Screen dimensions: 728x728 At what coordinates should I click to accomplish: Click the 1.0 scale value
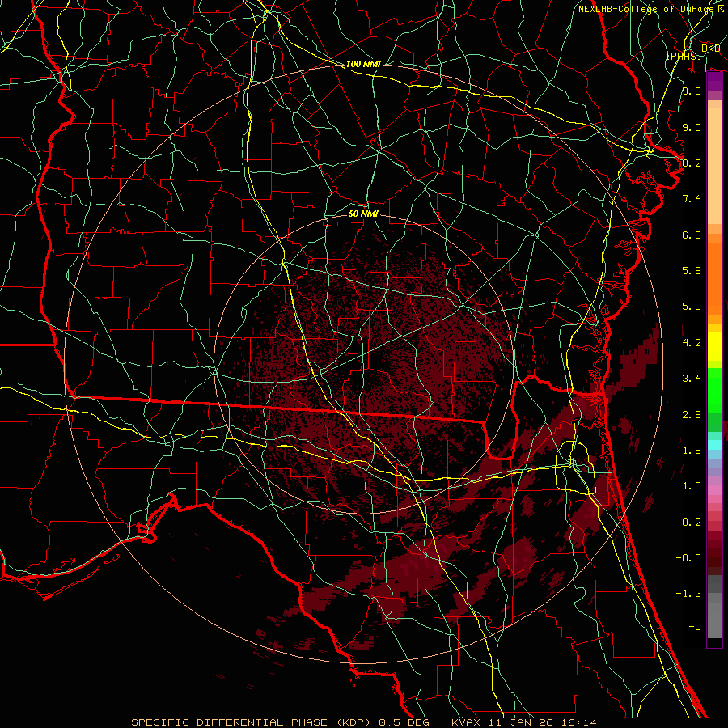pos(692,486)
